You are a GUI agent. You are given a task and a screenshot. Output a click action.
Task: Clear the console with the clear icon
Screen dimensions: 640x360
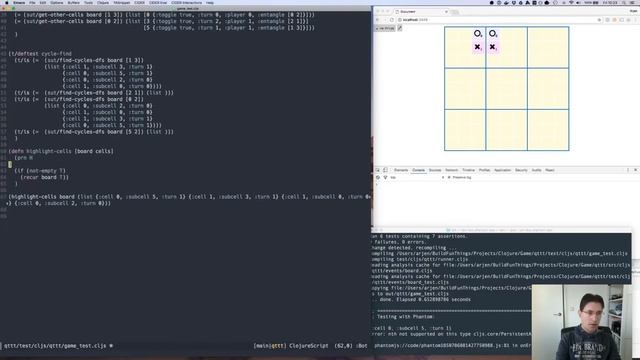(378, 178)
